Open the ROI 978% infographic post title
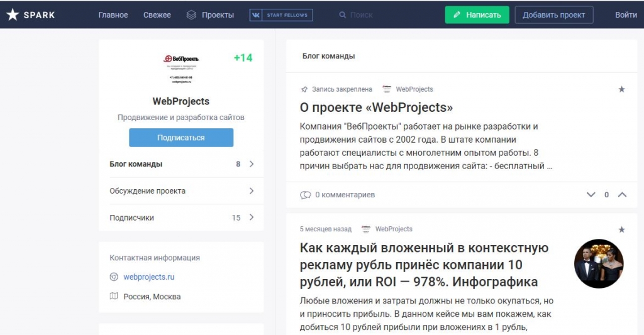Image resolution: width=644 pixels, height=335 pixels. coord(425,265)
